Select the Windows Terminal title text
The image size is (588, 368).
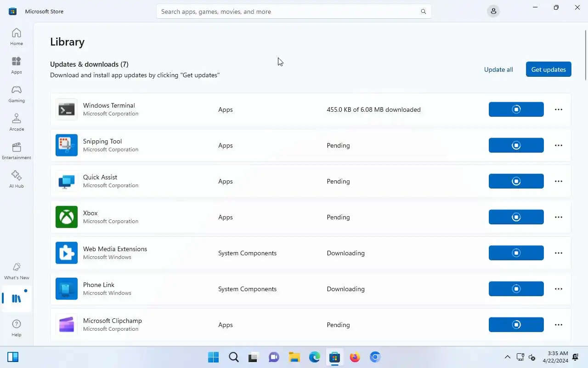coord(109,105)
